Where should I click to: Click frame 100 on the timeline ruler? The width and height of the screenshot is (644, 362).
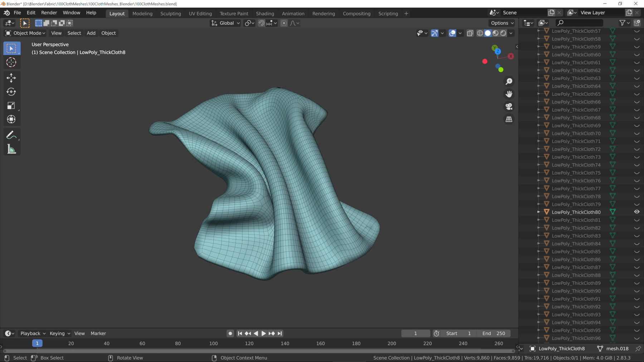point(214,343)
